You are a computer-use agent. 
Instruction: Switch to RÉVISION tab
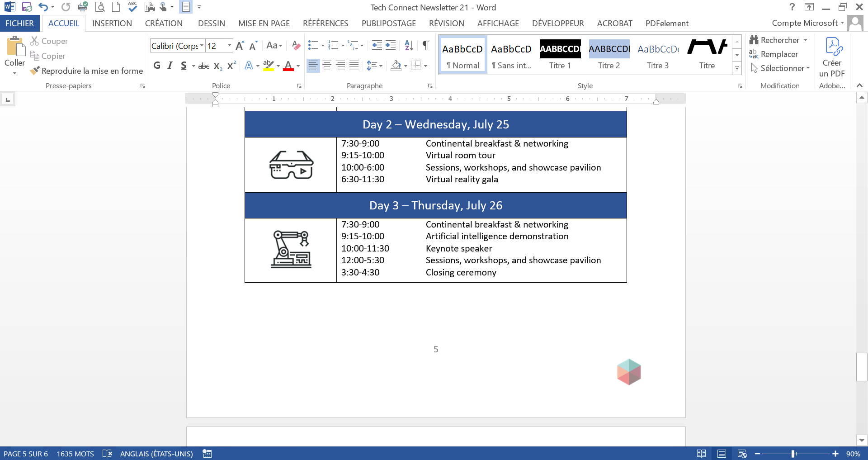click(447, 23)
